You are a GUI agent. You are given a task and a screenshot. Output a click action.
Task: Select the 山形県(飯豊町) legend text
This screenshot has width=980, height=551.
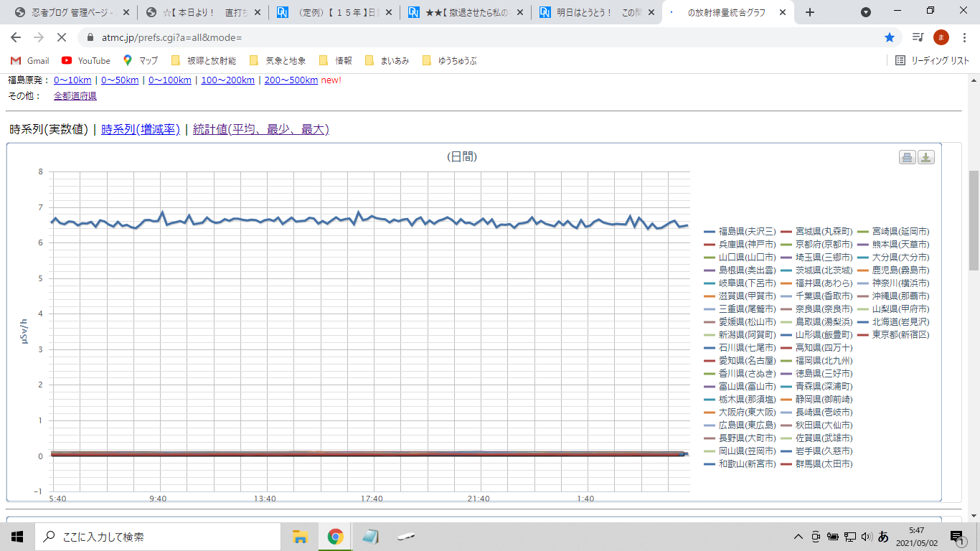click(x=824, y=335)
